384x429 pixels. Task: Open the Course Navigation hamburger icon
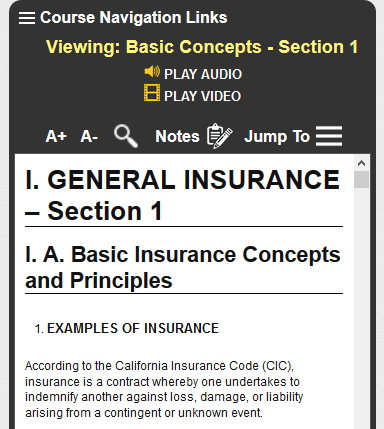(x=27, y=18)
